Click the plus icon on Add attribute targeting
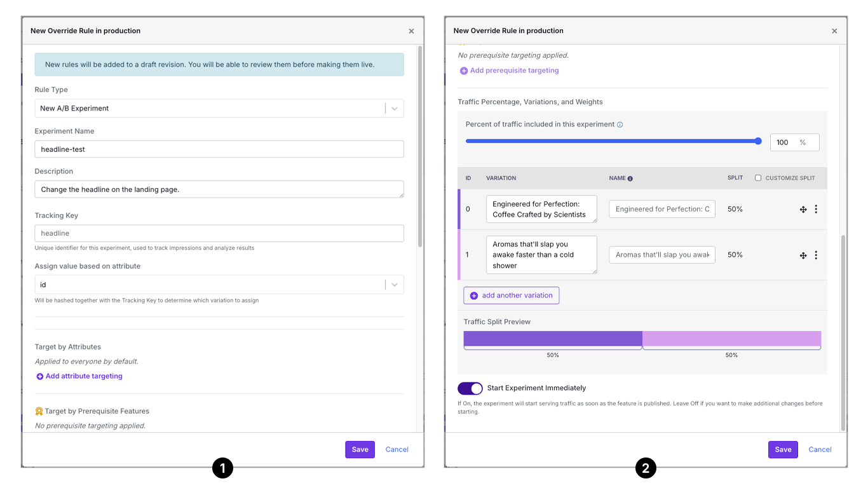 click(39, 376)
